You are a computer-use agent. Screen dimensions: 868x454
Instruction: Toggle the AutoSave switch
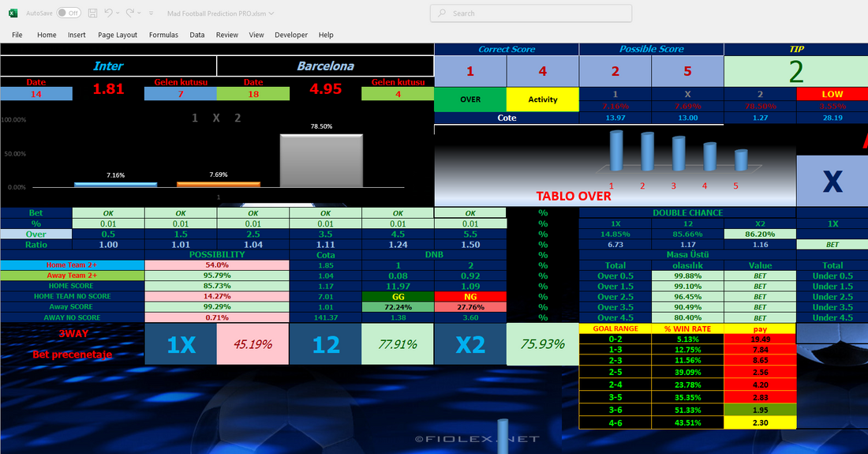pyautogui.click(x=69, y=13)
